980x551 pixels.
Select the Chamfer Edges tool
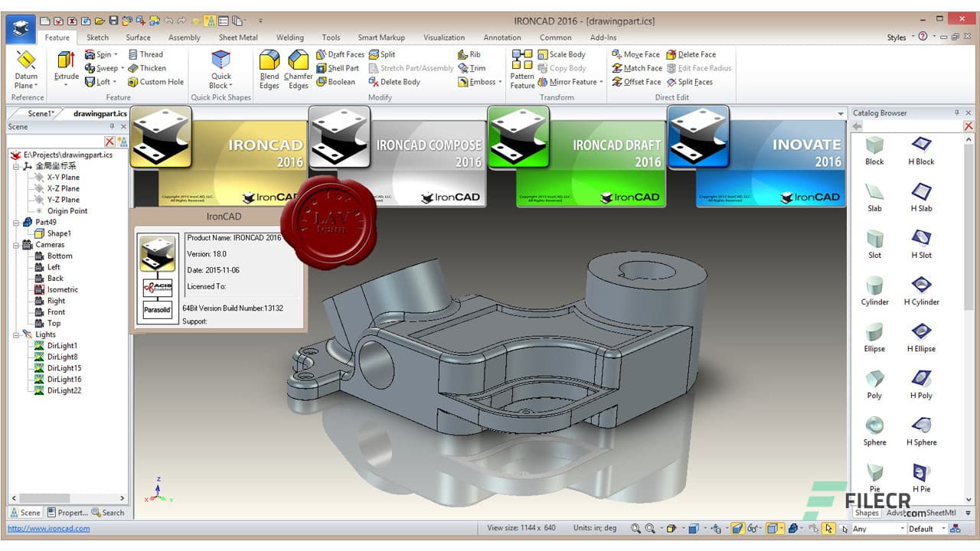tap(298, 69)
